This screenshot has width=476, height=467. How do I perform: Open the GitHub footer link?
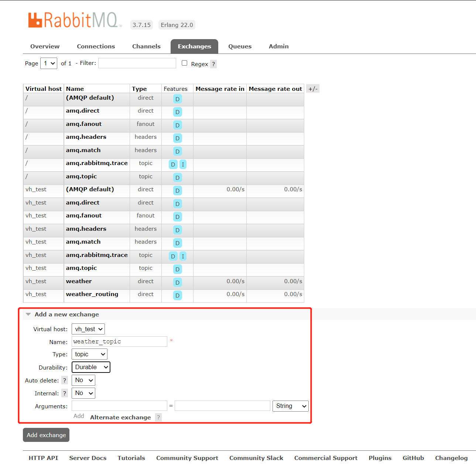point(413,458)
